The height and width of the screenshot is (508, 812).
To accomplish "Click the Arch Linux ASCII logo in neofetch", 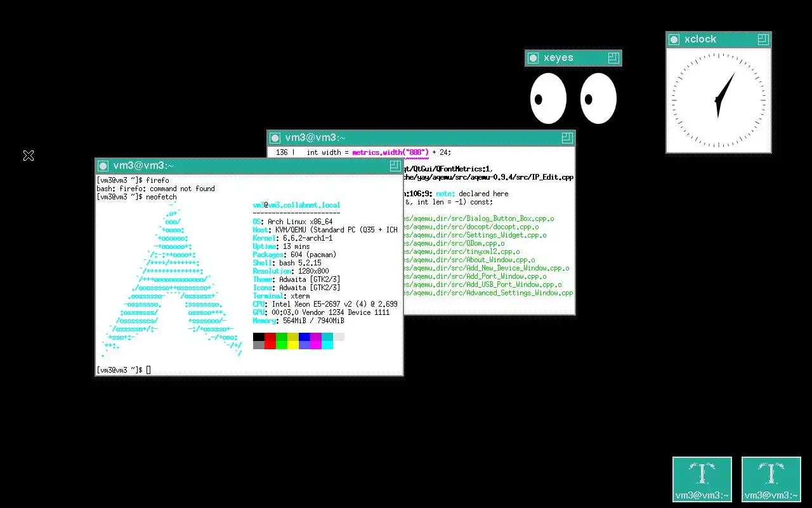I will coord(172,279).
